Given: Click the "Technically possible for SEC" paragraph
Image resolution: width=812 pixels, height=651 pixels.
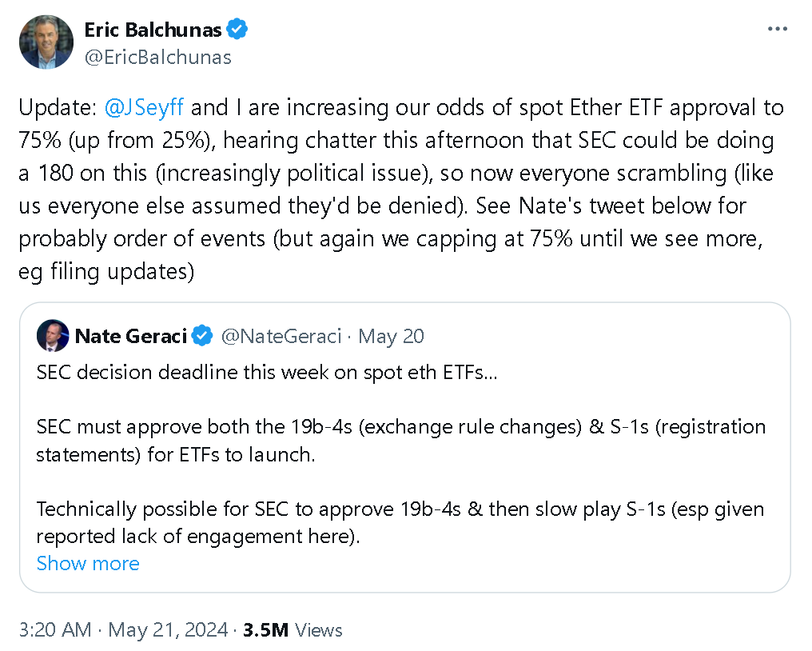Looking at the screenshot, I should 400,522.
